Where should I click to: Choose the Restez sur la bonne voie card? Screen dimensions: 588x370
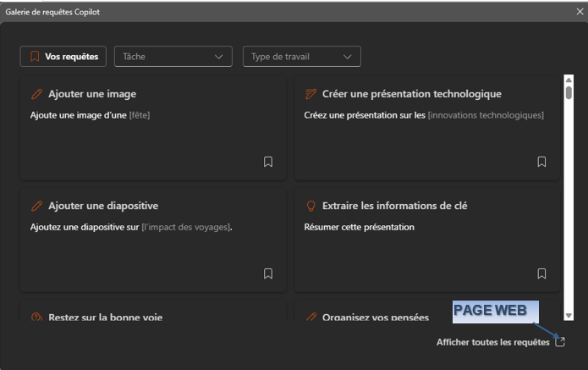point(153,311)
